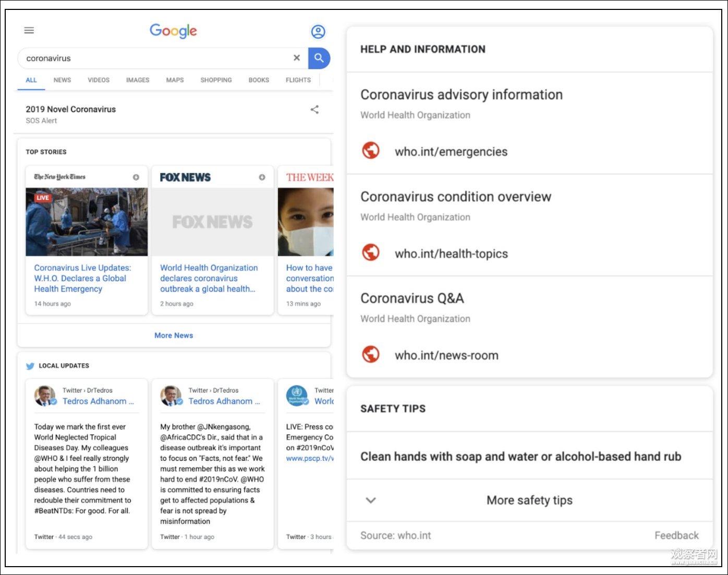Click the globe icon beside who.int/emergencies
Image resolution: width=728 pixels, height=575 pixels.
point(371,151)
